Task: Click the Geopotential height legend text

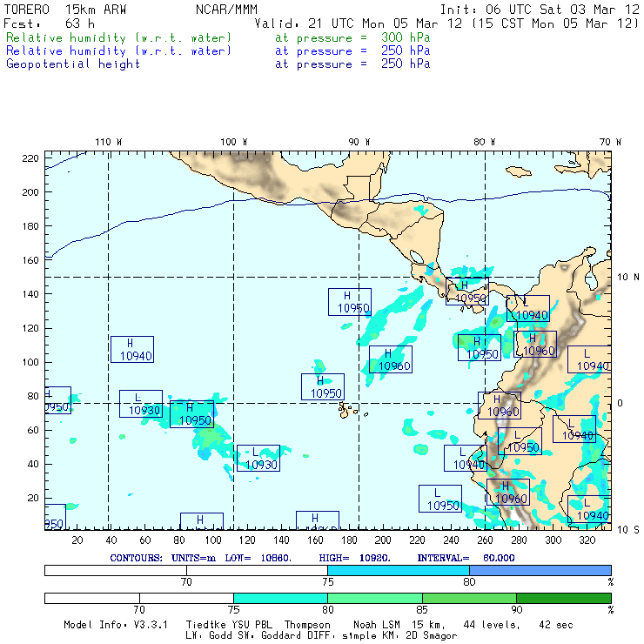Action: point(73,64)
